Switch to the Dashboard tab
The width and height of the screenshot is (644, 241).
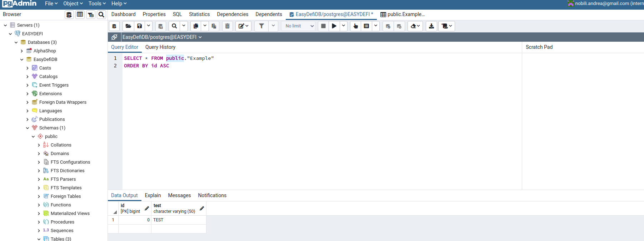[123, 14]
